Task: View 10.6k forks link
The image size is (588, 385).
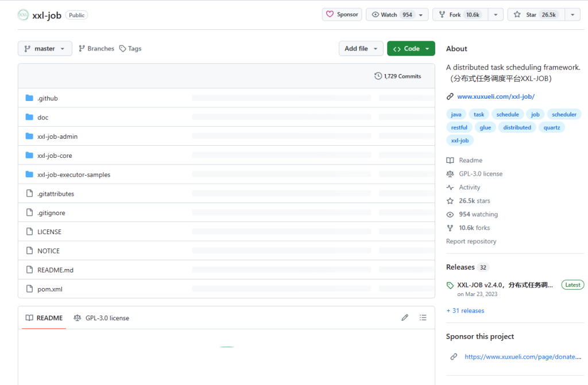Action: [x=474, y=228]
